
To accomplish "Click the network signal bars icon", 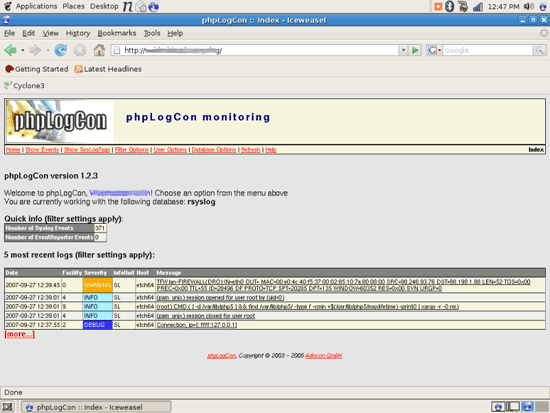I will pos(477,6).
